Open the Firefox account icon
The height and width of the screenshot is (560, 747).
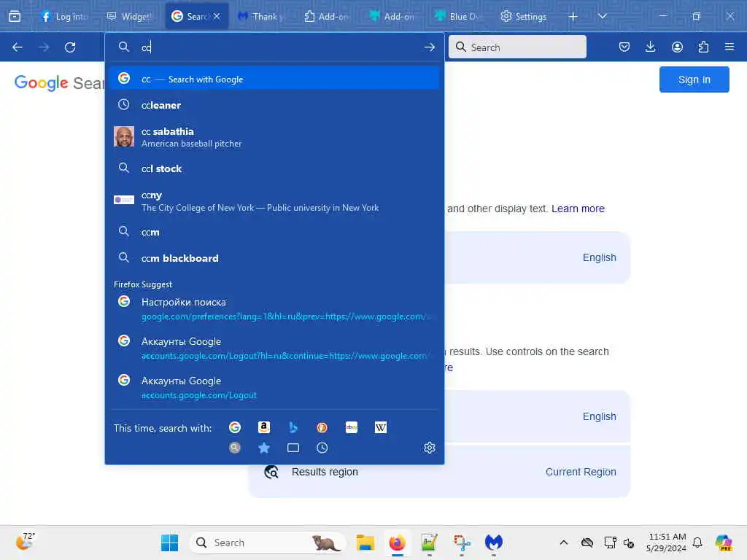tap(677, 47)
